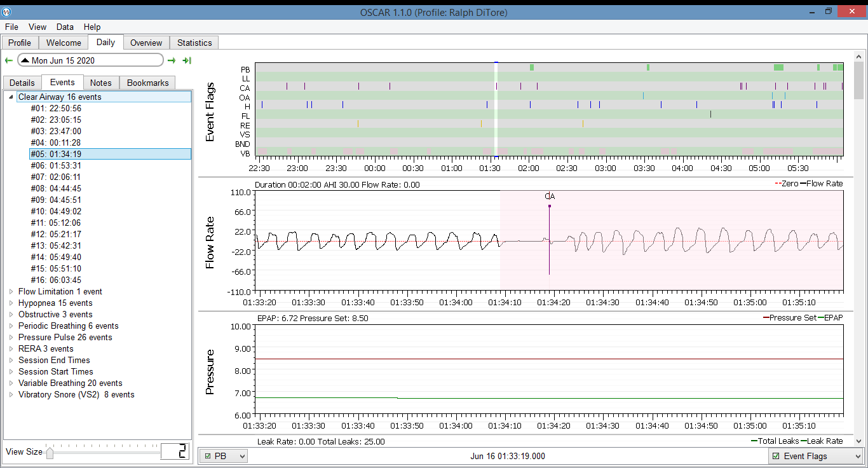Expand Vibratory Snore (VS2) 8 events
The width and height of the screenshot is (868, 468).
(11, 395)
